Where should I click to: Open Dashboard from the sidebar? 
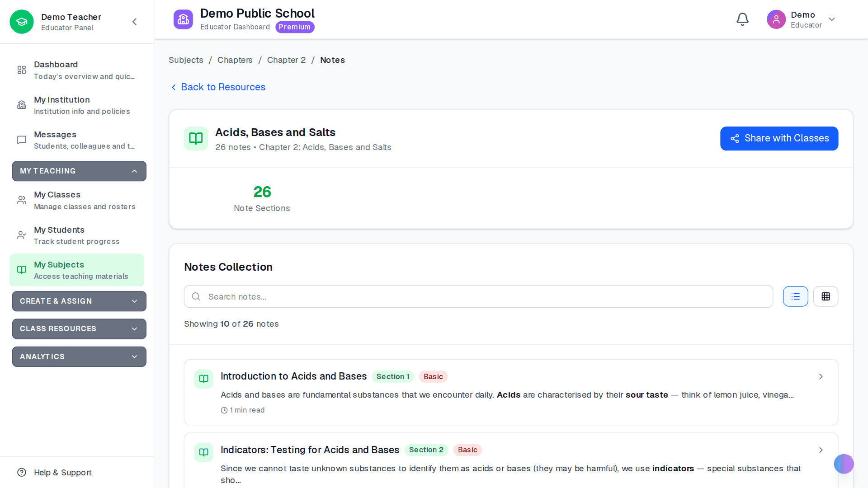click(77, 70)
